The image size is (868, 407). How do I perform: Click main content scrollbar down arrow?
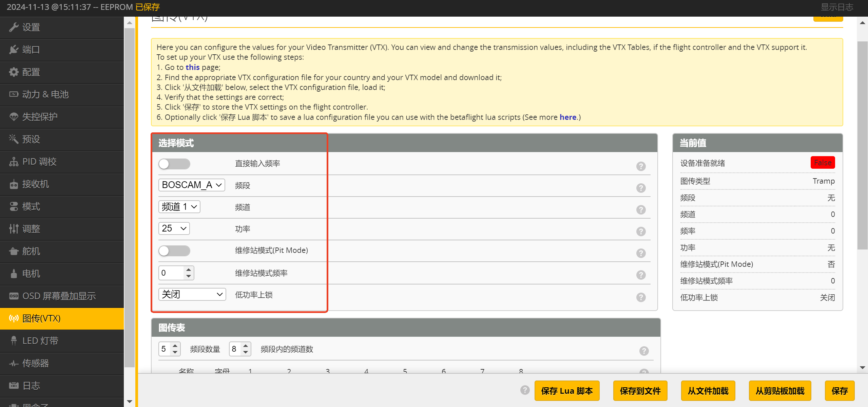pyautogui.click(x=862, y=368)
